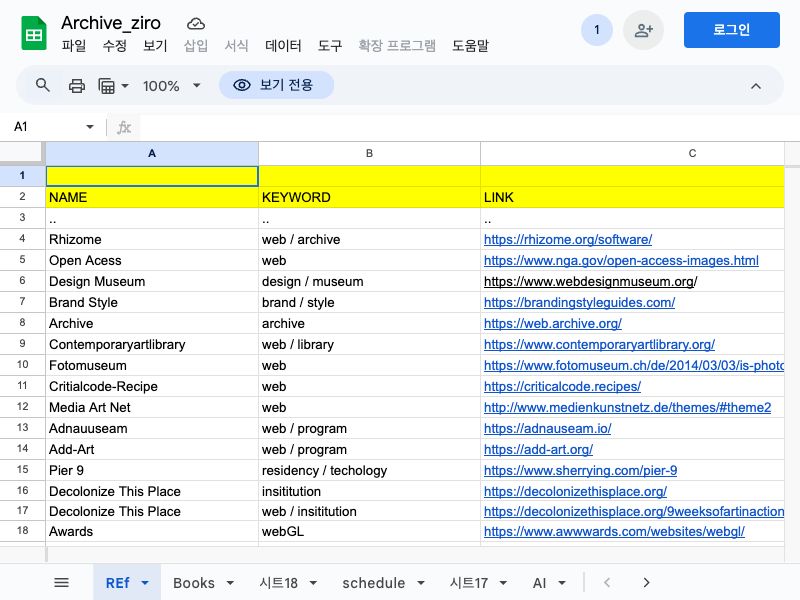Select the Pier 9 cell
Screen dimensions: 800x600
(x=152, y=470)
